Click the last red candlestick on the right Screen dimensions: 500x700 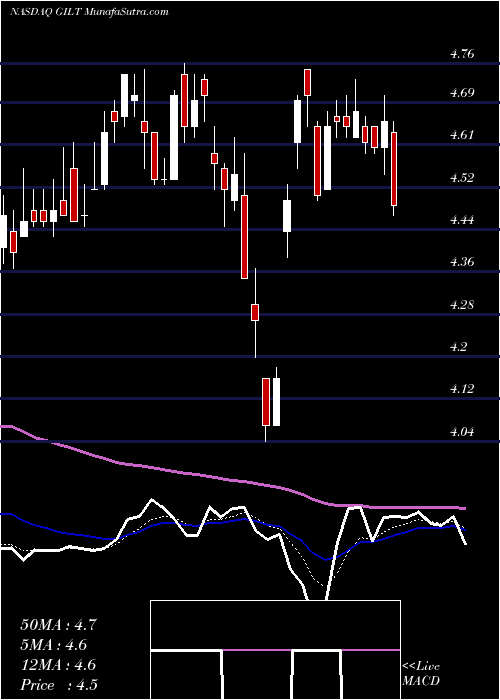tap(394, 169)
